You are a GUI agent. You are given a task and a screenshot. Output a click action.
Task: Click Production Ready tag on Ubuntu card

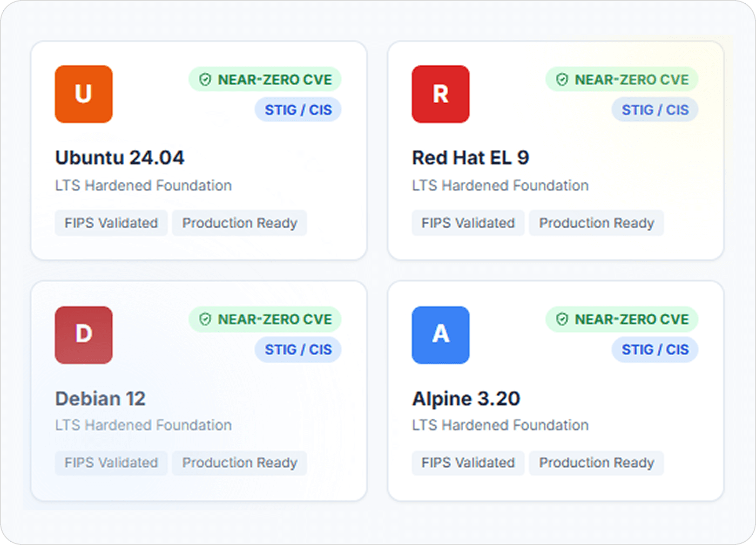coord(240,223)
